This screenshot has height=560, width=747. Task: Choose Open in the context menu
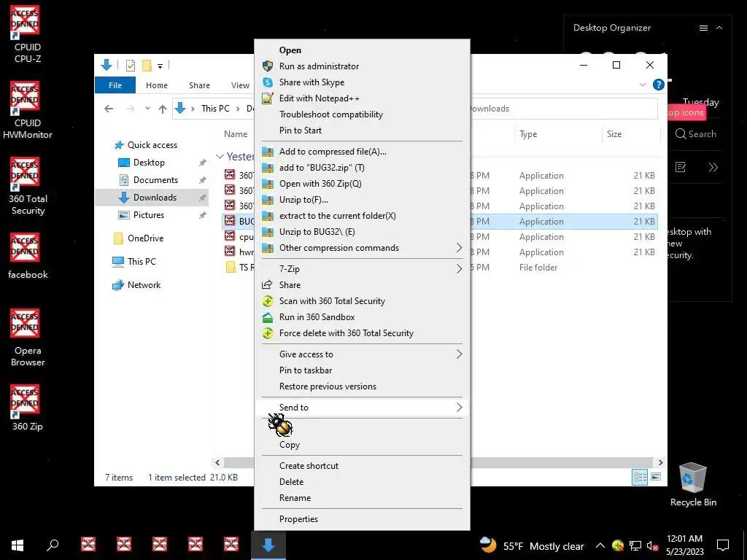click(x=362, y=50)
